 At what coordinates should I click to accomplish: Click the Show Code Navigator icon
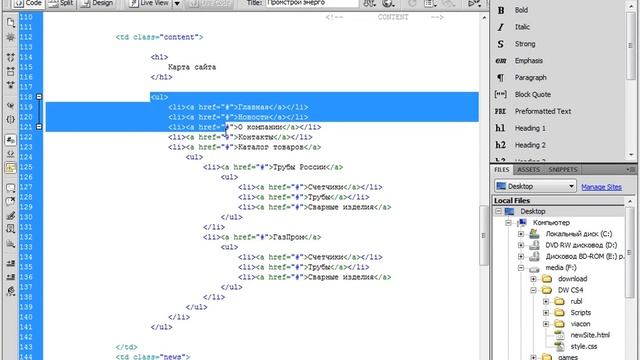(x=11, y=37)
